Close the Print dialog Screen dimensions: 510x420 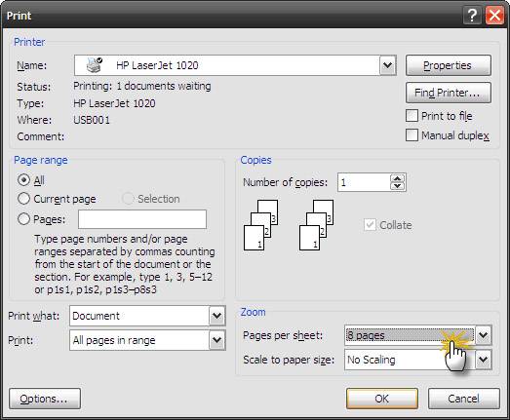(494, 16)
